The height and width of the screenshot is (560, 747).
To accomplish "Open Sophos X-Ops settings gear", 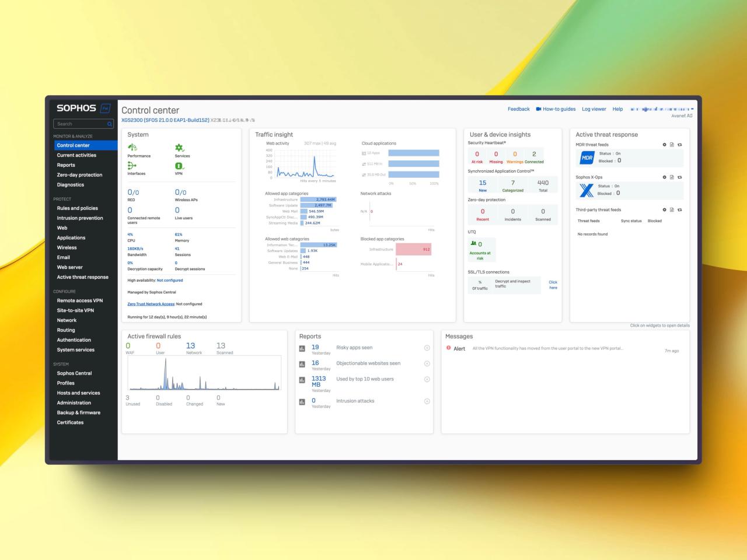I will [664, 177].
